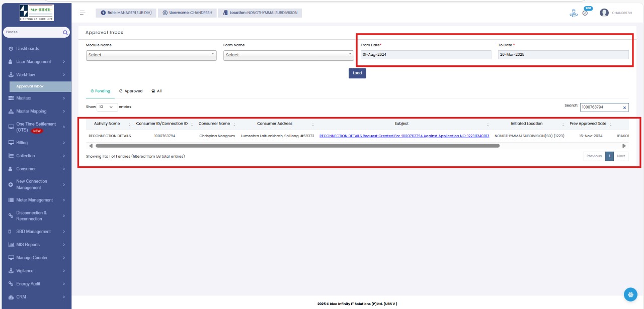Click the Master Mapping hierarchy icon
The width and height of the screenshot is (644, 309).
click(11, 112)
